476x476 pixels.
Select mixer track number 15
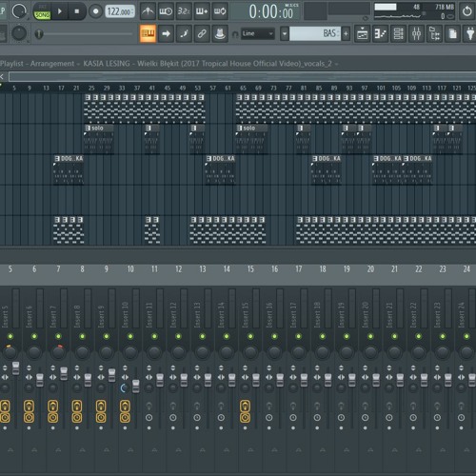[x=250, y=269]
